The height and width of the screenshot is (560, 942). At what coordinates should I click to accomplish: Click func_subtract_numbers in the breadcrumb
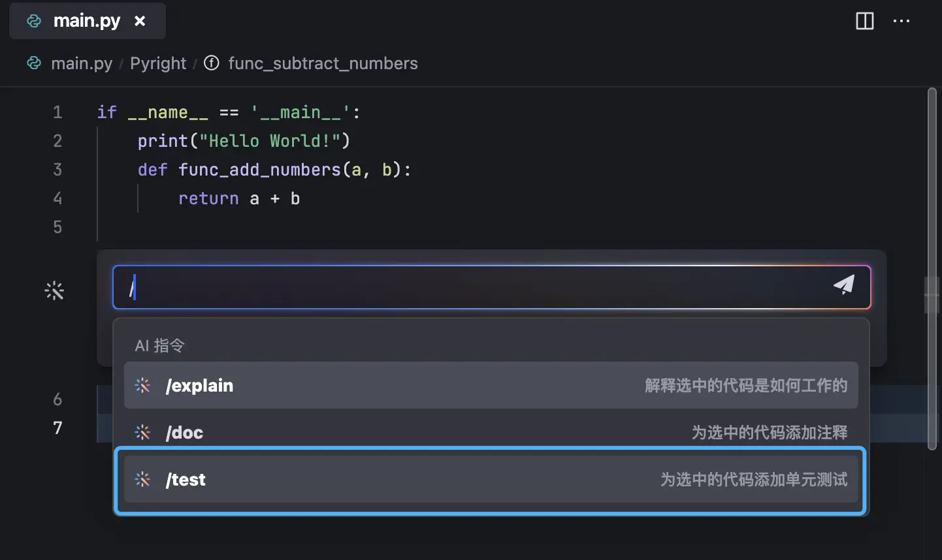coord(323,63)
